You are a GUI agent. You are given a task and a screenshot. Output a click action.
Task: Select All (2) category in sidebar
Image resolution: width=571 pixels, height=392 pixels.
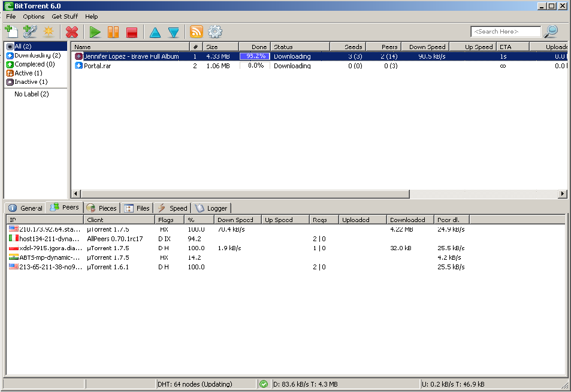(36, 47)
